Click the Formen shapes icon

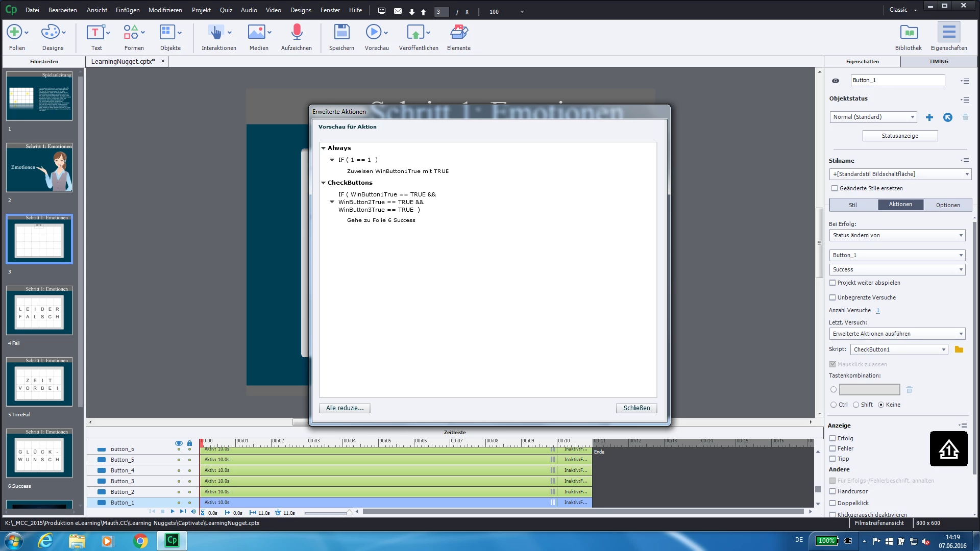(x=131, y=33)
